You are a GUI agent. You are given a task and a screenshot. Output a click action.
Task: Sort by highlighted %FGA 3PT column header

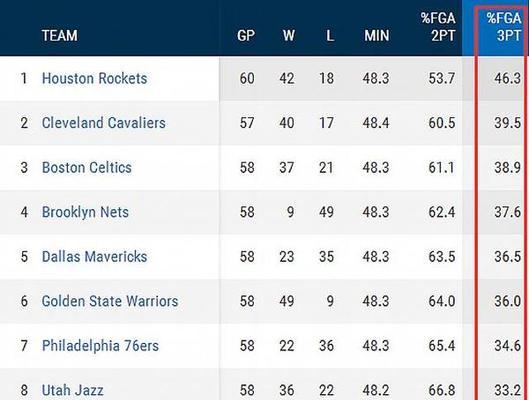point(504,27)
